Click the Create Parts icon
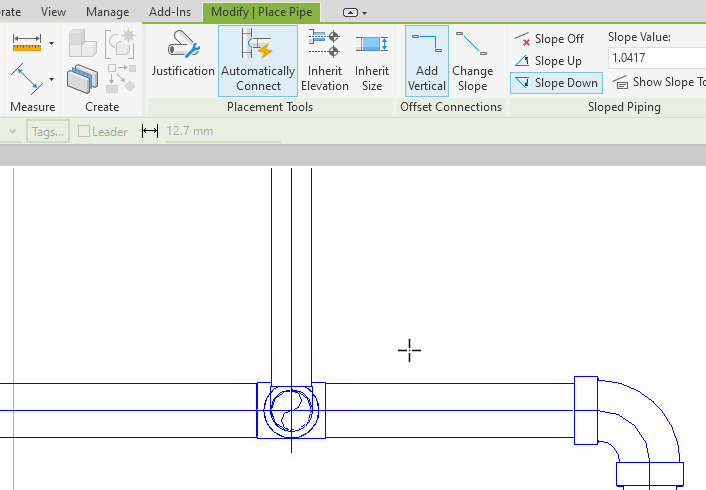Image resolution: width=706 pixels, height=490 pixels. click(x=82, y=79)
